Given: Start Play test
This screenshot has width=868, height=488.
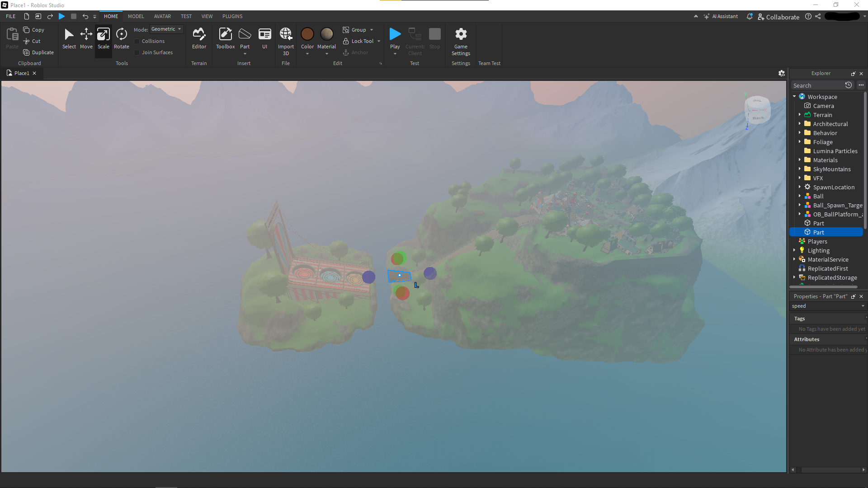Looking at the screenshot, I should point(395,35).
